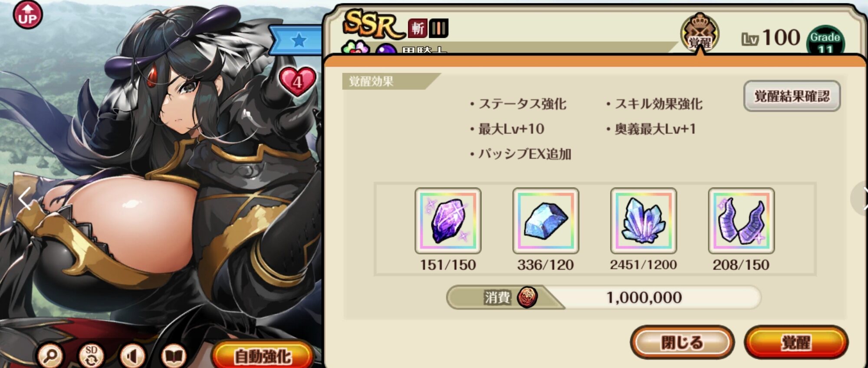Click the 閉じる close button
868x368 pixels.
tap(682, 342)
